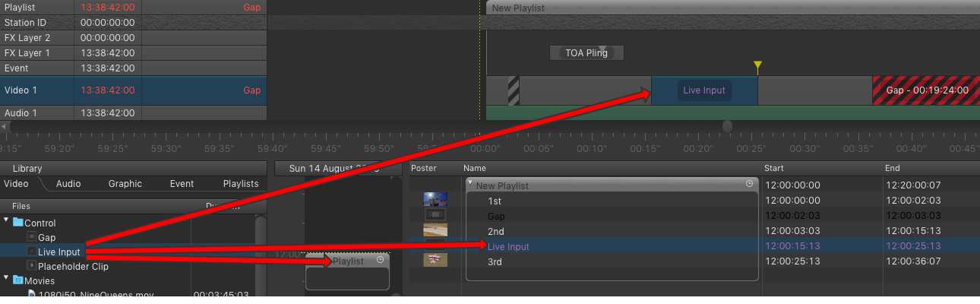Viewport: 980px width, 304px height.
Task: Select the TOA Pling event on timeline
Action: [x=586, y=53]
